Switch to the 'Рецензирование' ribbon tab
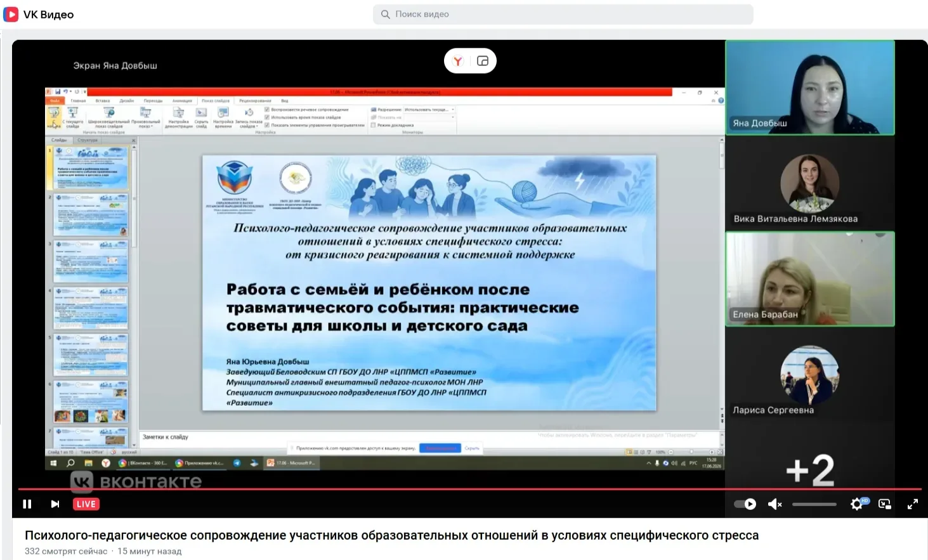Screen dimensions: 928x560 [x=255, y=101]
